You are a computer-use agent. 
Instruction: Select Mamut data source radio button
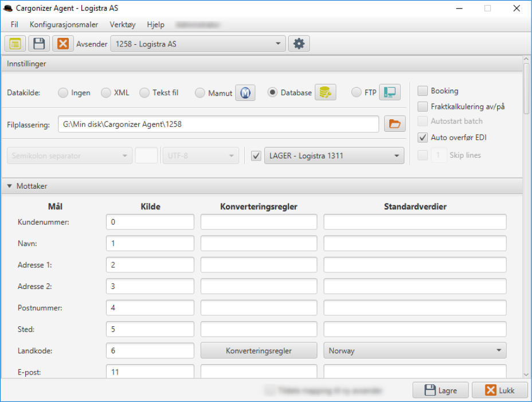tap(200, 93)
